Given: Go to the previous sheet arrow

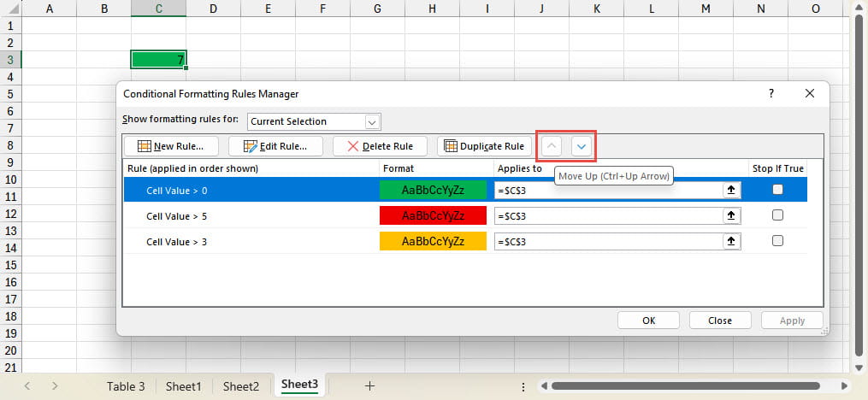Looking at the screenshot, I should pos(27,386).
